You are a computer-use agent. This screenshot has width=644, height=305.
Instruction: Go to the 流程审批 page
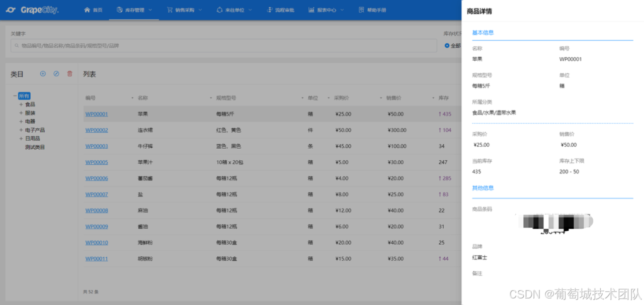[281, 10]
